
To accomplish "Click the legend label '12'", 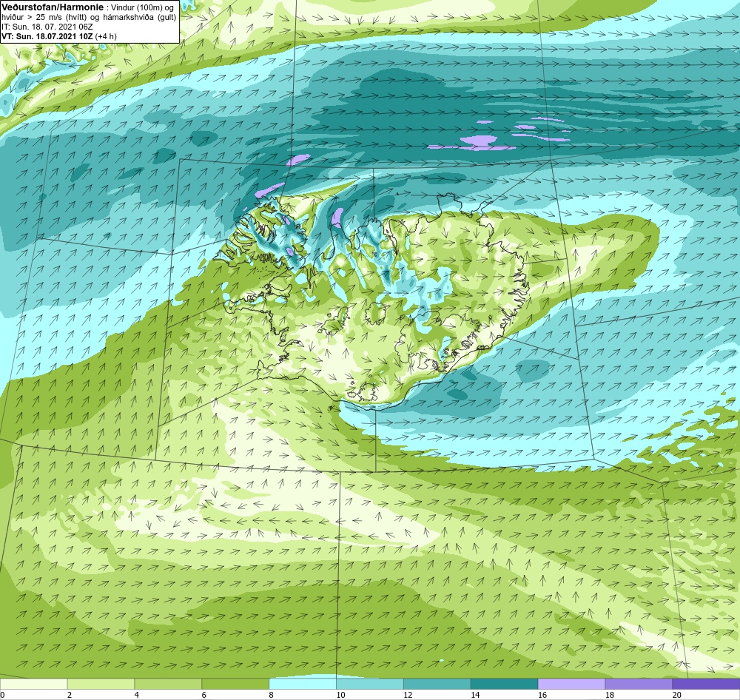I will click(408, 694).
